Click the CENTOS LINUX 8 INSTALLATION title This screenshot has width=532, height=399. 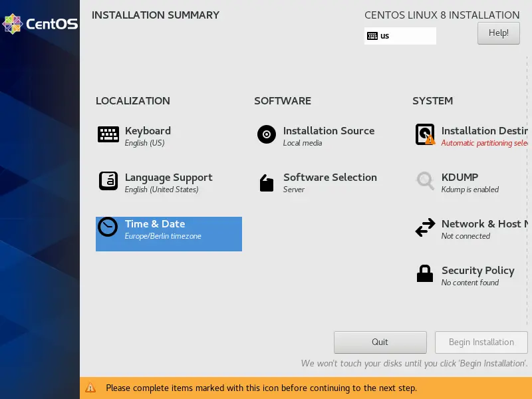pyautogui.click(x=442, y=15)
